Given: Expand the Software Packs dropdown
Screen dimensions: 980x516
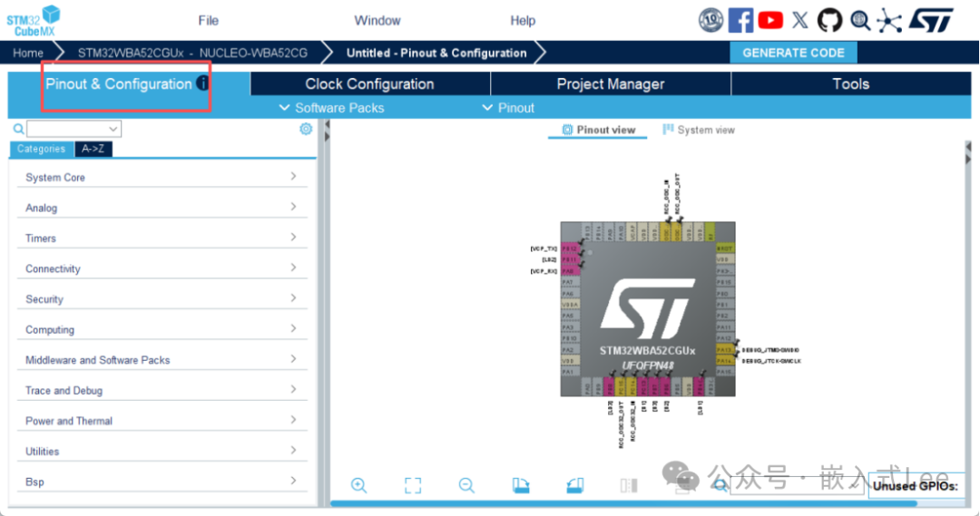Looking at the screenshot, I should pyautogui.click(x=331, y=107).
